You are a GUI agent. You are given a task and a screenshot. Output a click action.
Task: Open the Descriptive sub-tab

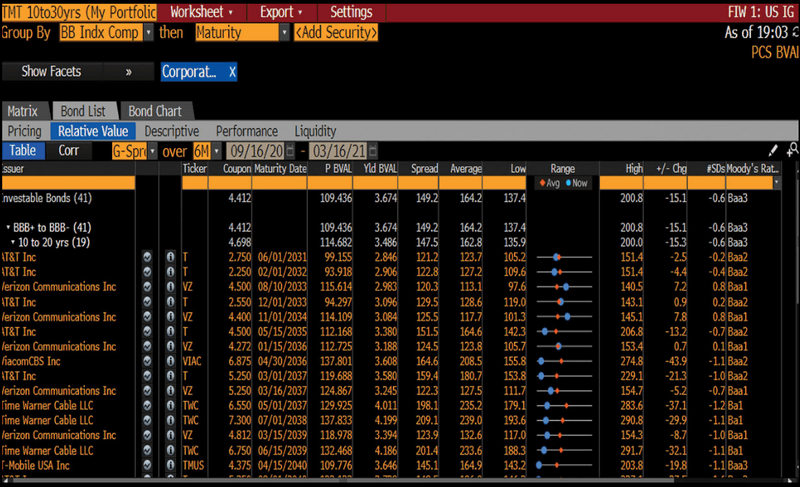point(172,131)
